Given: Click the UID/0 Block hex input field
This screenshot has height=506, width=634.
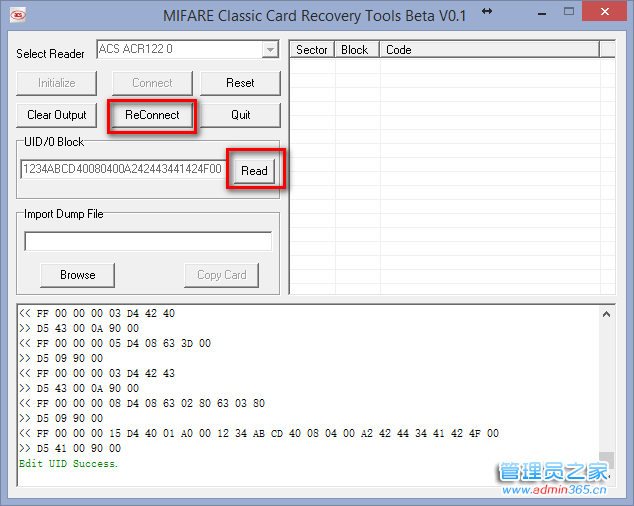Looking at the screenshot, I should pos(123,169).
